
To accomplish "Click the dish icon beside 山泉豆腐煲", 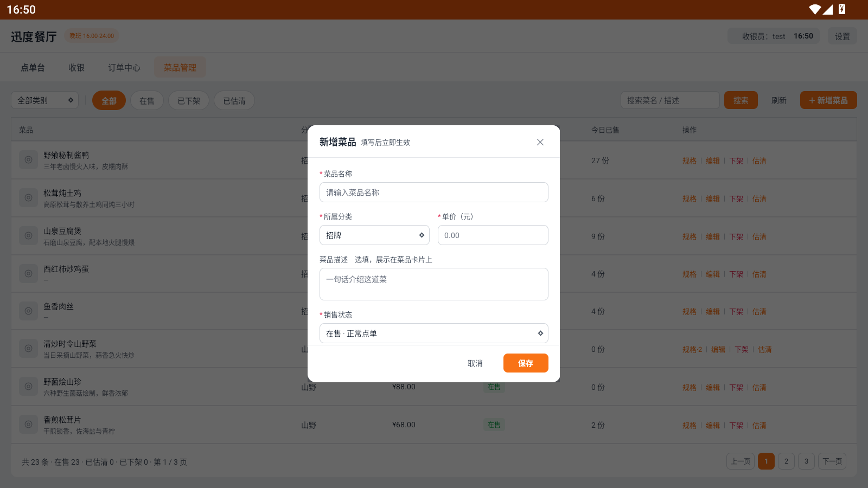I will click(28, 236).
